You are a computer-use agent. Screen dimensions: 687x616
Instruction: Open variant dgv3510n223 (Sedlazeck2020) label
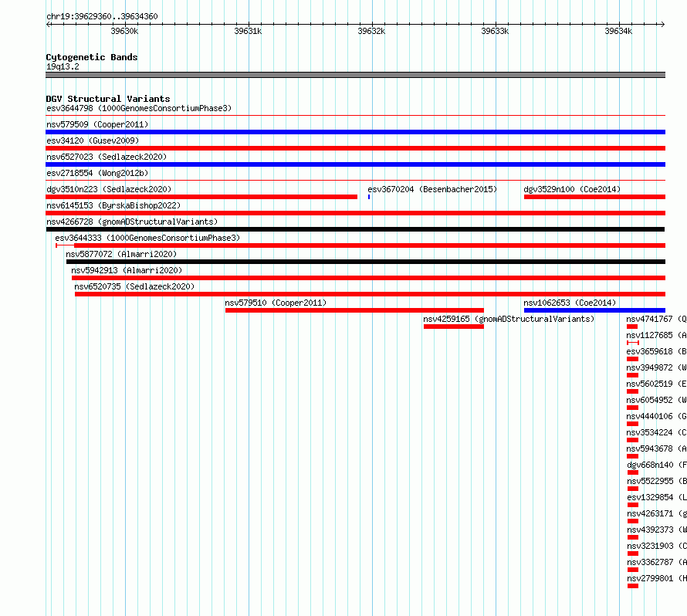tap(109, 189)
